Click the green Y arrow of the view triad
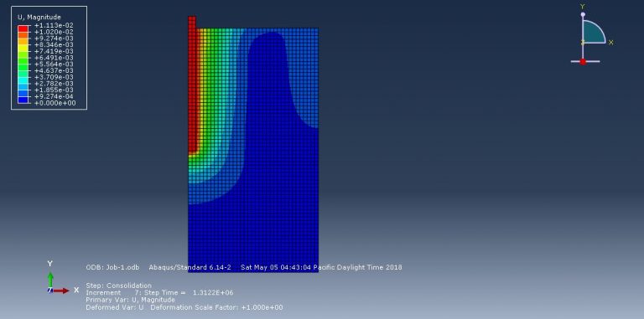This screenshot has height=319, width=644. (x=50, y=279)
